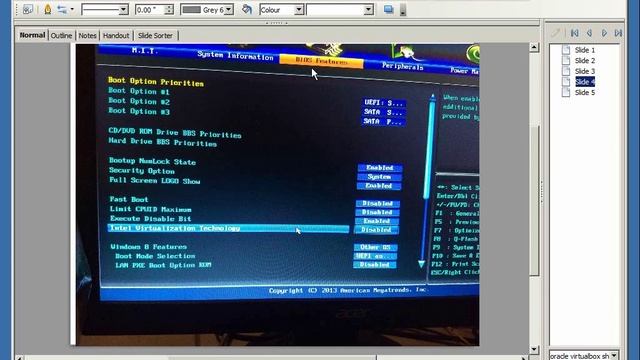Image resolution: width=640 pixels, height=360 pixels.
Task: Click the page icon beside Slide 5
Action: 566,92
